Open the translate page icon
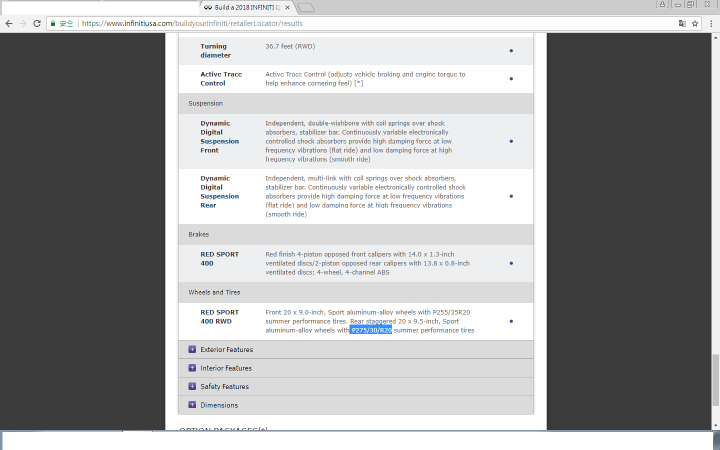The height and width of the screenshot is (450, 720). (682, 23)
